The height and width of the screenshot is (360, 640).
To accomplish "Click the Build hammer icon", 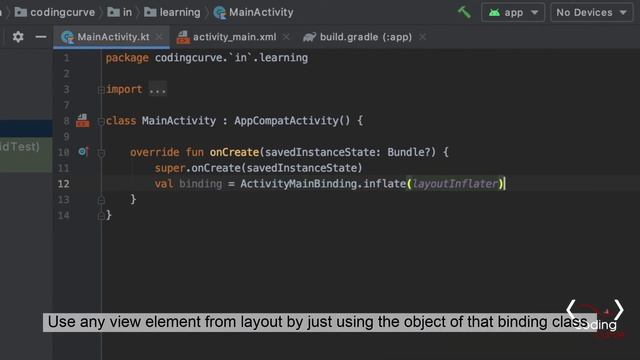I will pos(464,12).
